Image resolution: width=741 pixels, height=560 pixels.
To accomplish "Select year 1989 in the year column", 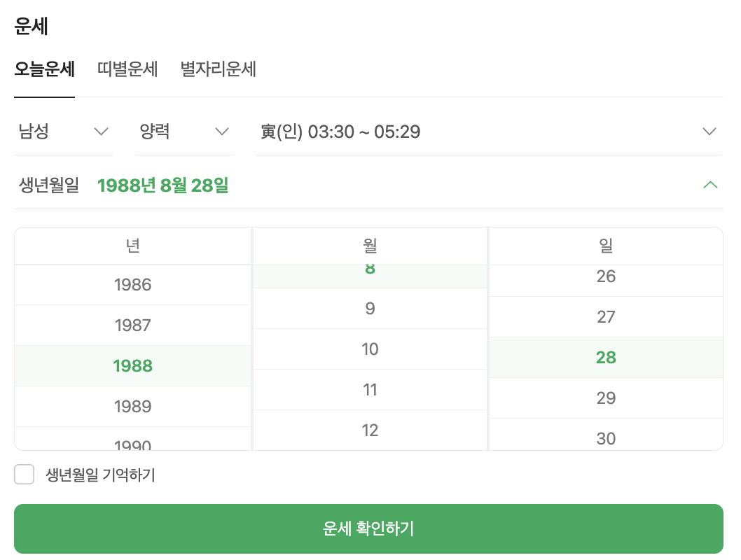I will pos(132,406).
